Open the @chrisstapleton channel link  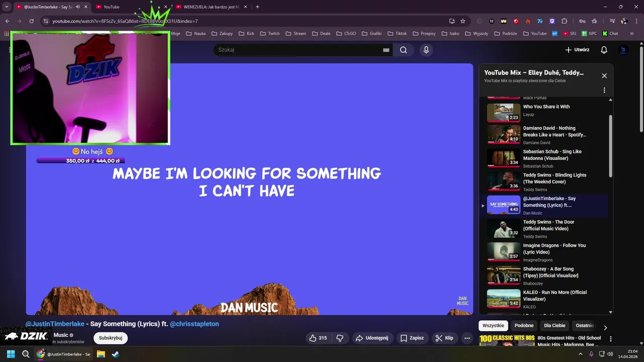click(194, 324)
